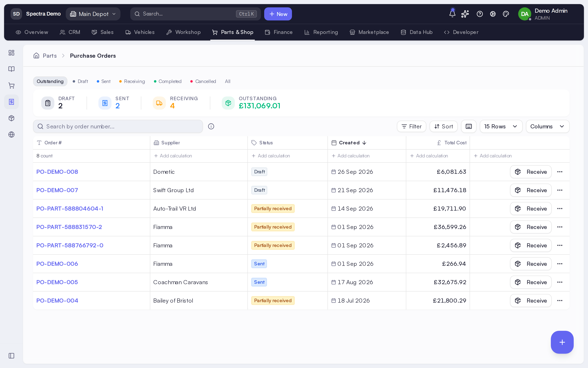Click the info icon beside order search
Screen dimensions: 588x368
click(211, 126)
